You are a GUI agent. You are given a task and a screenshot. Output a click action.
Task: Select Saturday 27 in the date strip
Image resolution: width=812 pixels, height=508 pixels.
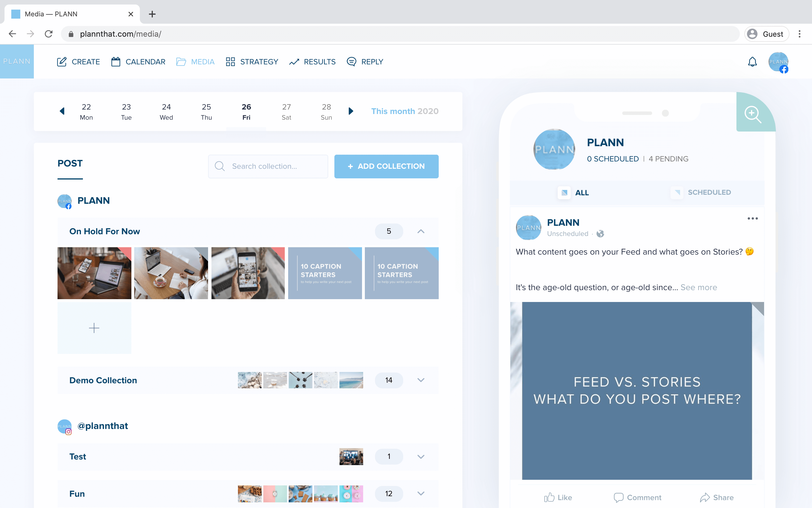point(286,111)
